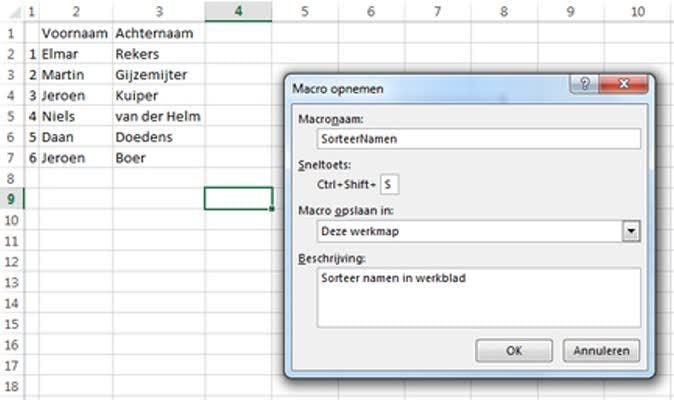Open the 'Macro opslaan in' dropdown arrow
This screenshot has width=674, height=400.
(630, 230)
